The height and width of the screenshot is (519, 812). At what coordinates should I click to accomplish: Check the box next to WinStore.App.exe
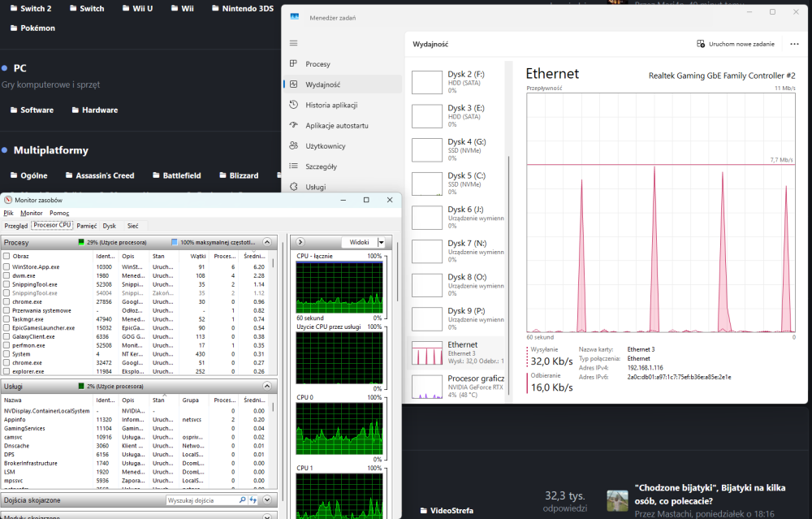tap(6, 266)
